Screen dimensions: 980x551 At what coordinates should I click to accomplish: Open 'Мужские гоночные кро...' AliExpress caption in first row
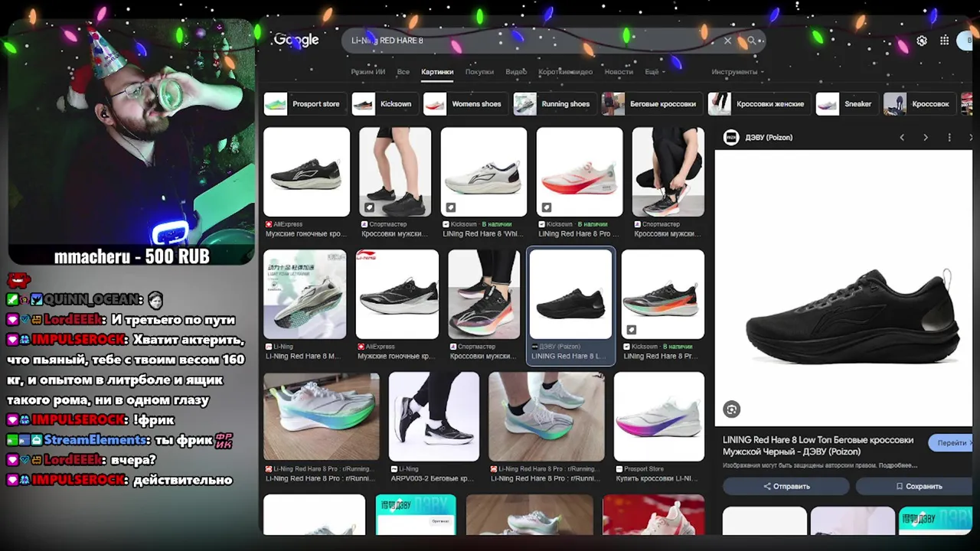pos(306,234)
